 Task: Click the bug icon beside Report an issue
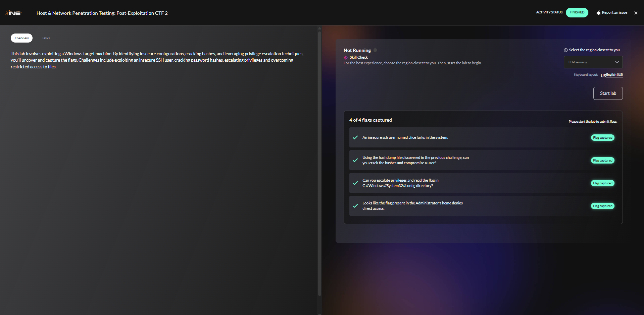tap(598, 13)
